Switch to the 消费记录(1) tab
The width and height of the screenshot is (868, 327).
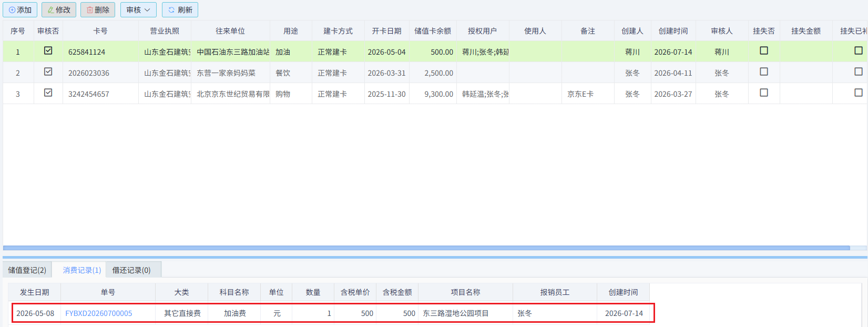pyautogui.click(x=82, y=270)
